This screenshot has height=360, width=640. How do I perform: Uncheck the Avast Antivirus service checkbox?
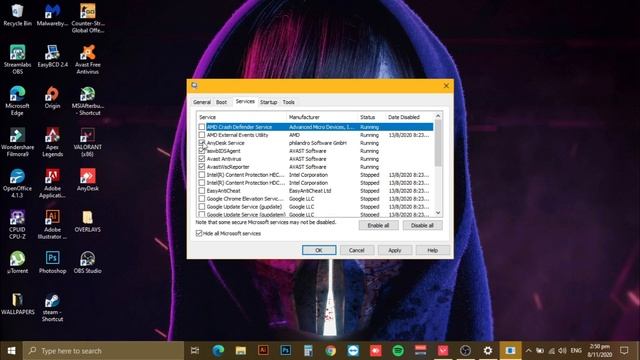point(202,159)
